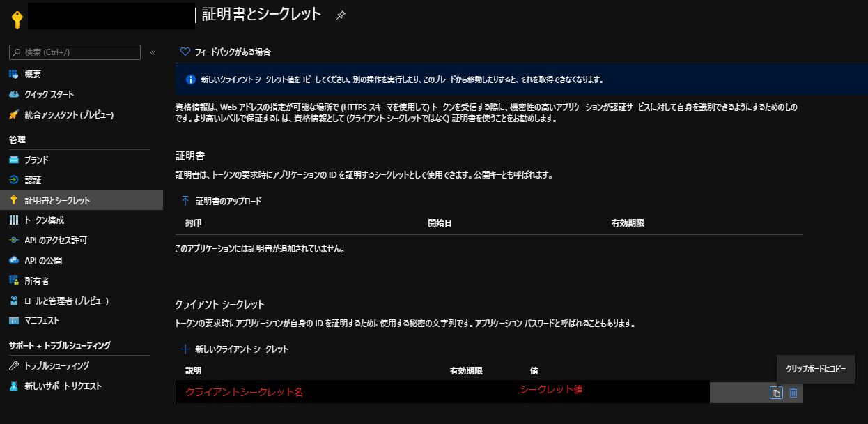Delete the client secret with trash icon
The width and height of the screenshot is (868, 424).
793,393
